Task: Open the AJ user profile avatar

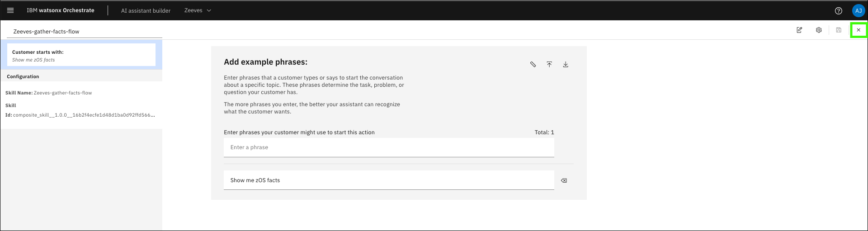Action: point(858,11)
